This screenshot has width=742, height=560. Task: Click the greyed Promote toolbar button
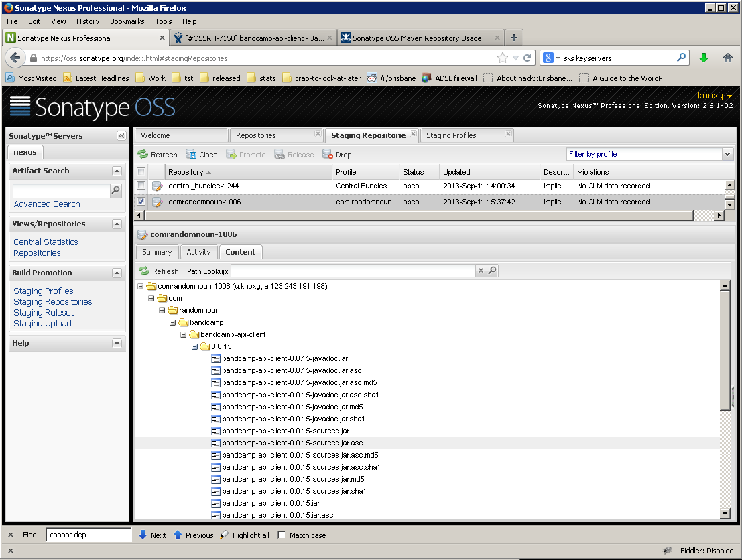pos(245,155)
